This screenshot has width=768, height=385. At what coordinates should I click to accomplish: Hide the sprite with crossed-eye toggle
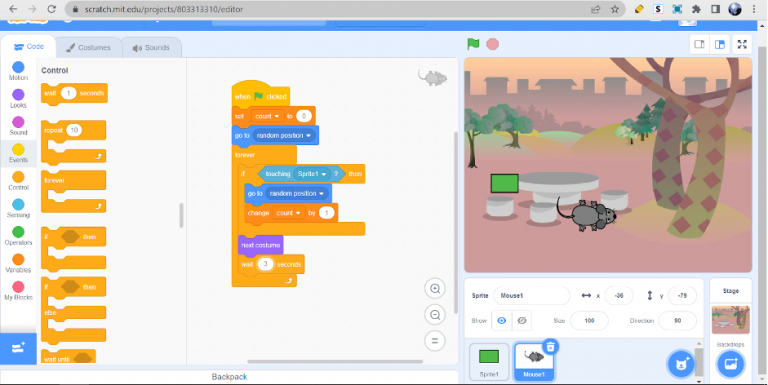[522, 320]
